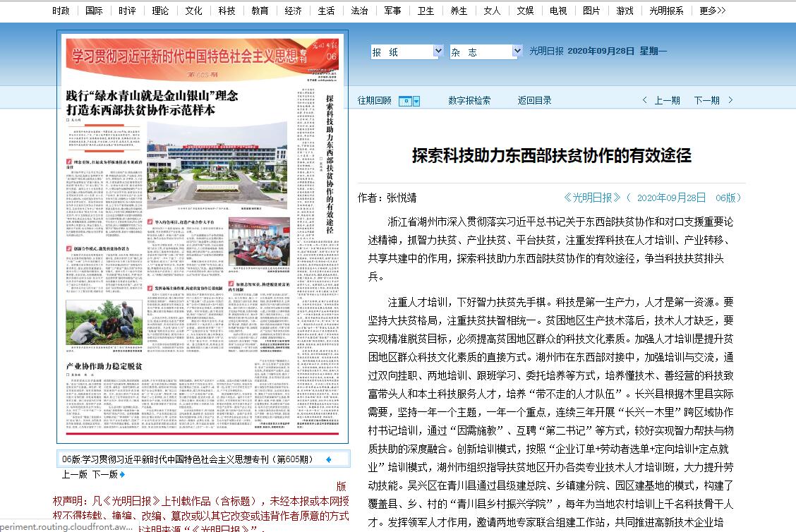Open the dropdown arrow beside the calendar
Image resolution: width=796 pixels, height=532 pixels.
point(416,102)
